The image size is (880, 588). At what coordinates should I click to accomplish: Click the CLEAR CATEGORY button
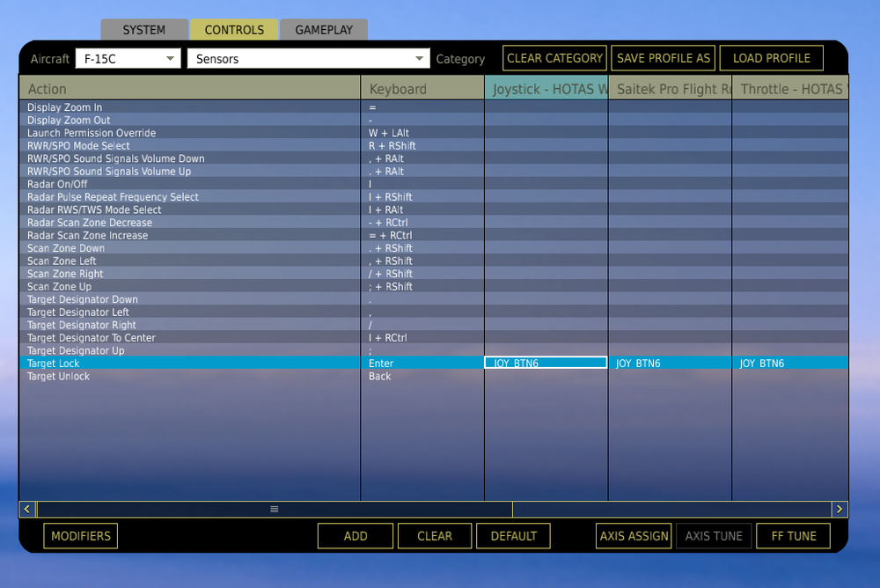[x=554, y=58]
